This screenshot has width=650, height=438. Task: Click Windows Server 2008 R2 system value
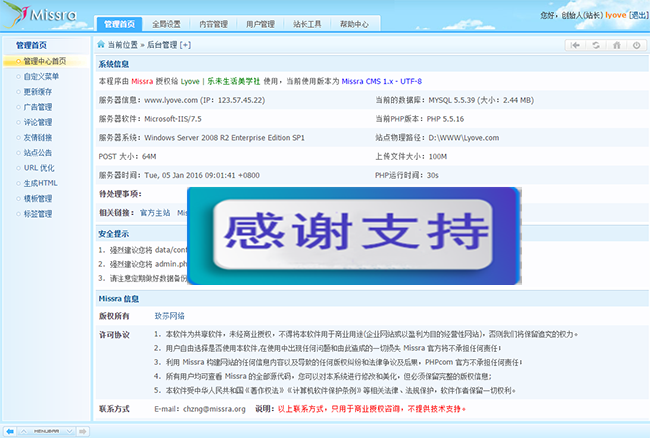[x=224, y=138]
